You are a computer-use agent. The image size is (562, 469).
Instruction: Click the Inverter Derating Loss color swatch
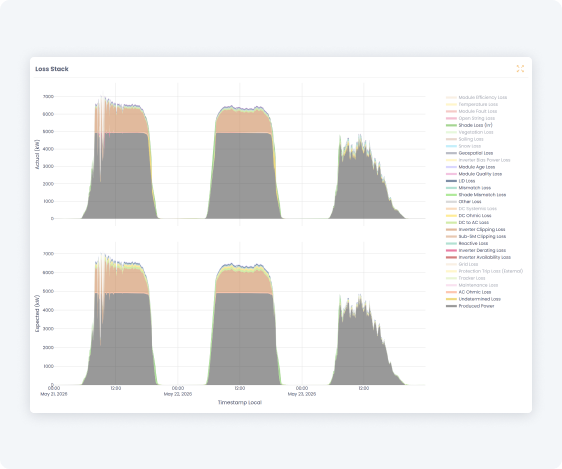[451, 250]
